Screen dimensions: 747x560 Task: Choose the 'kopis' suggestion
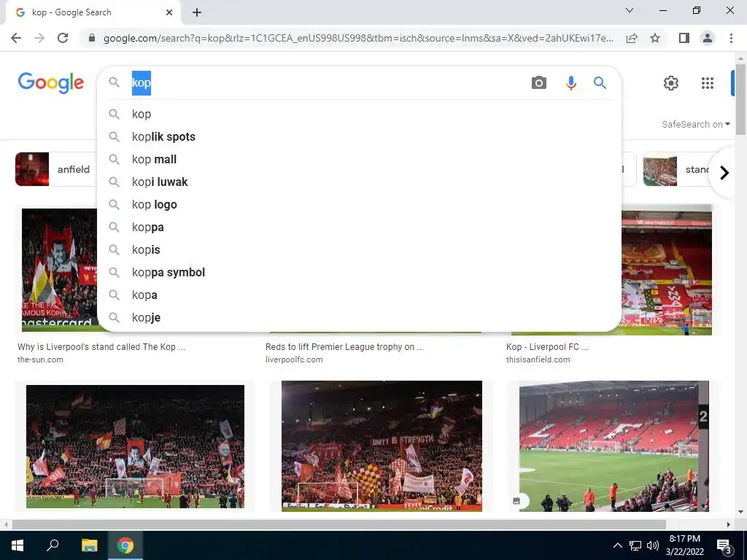tap(359, 249)
